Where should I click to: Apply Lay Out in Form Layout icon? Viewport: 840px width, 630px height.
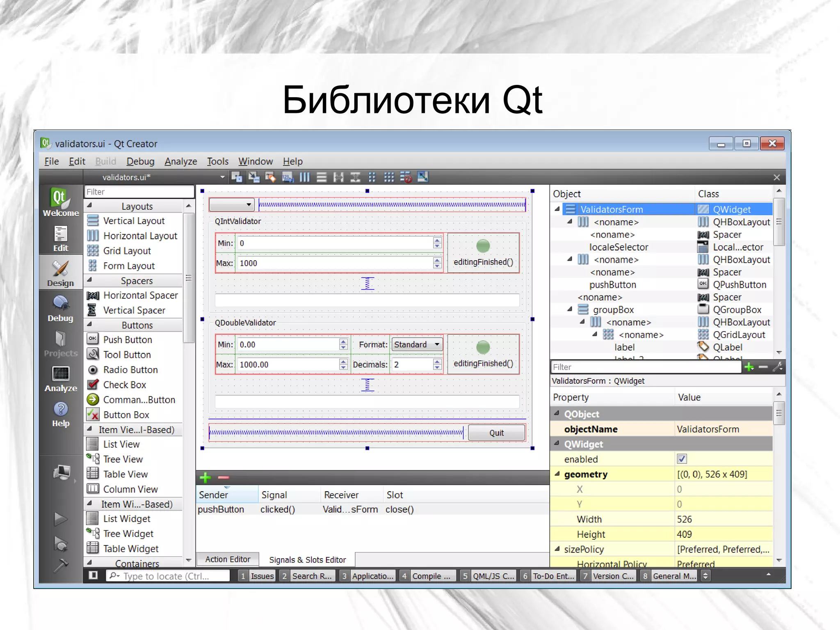click(372, 177)
